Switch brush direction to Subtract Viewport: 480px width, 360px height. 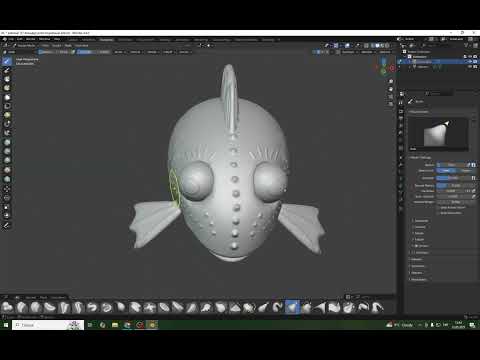click(466, 170)
